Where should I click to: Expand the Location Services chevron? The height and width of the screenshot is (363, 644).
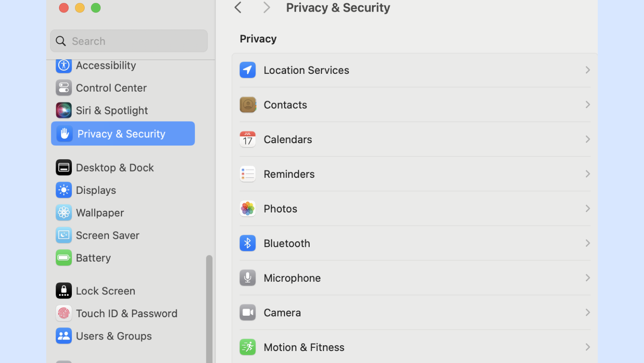pos(587,70)
